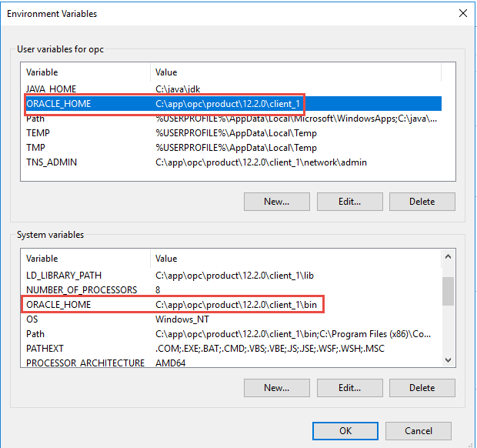
Task: Select the TEMP user variable
Action: (38, 133)
